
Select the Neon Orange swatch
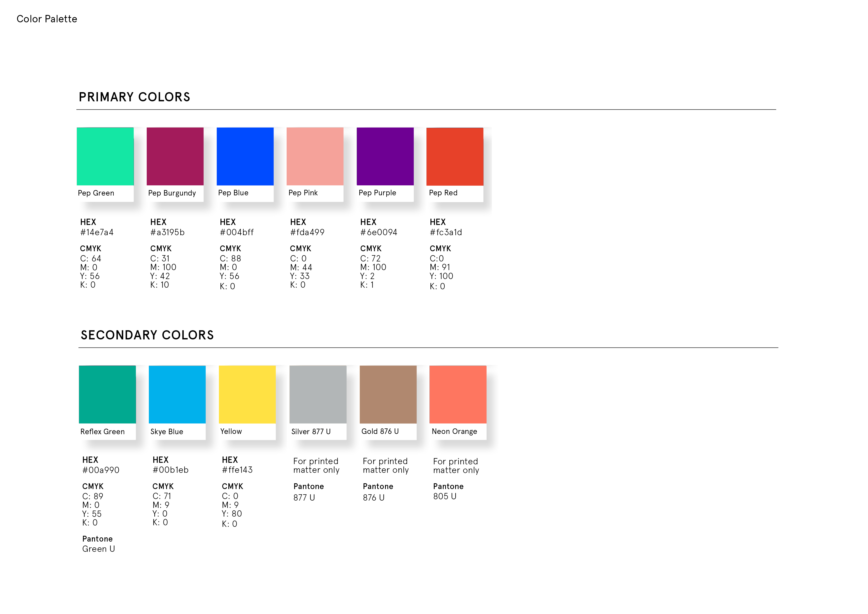[x=458, y=394]
